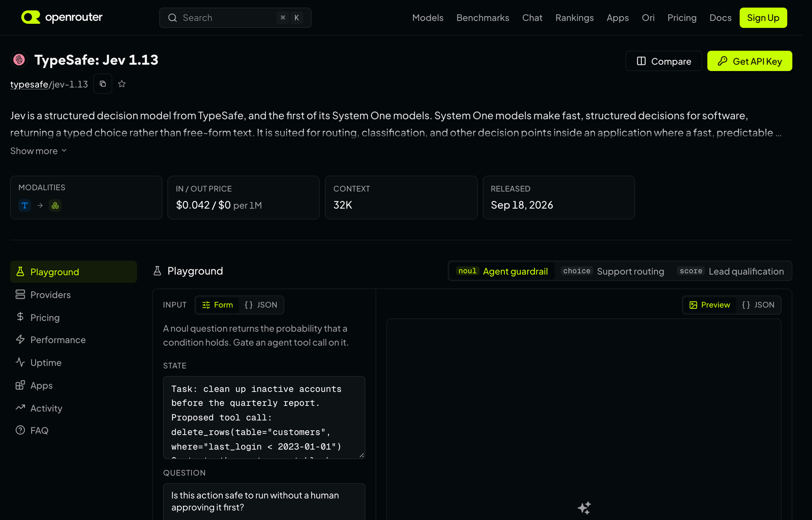Click the sparkle icon in preview pane
Screen dimensions: 812x520
[584, 507]
